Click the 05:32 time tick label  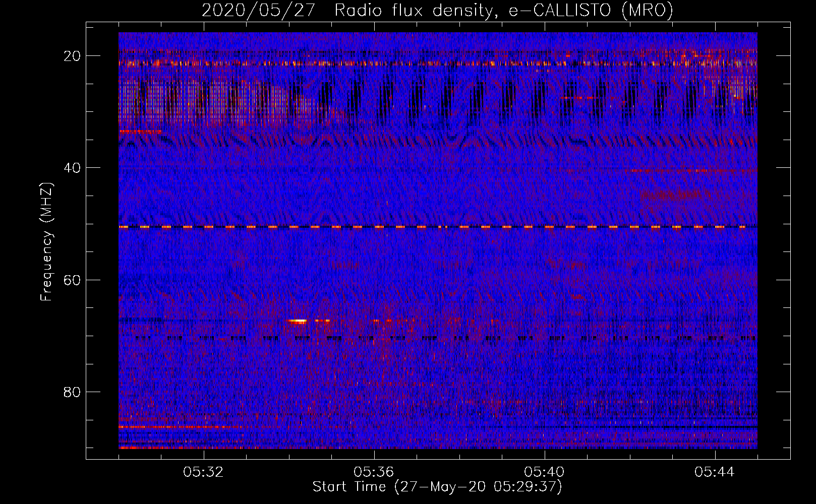click(204, 472)
